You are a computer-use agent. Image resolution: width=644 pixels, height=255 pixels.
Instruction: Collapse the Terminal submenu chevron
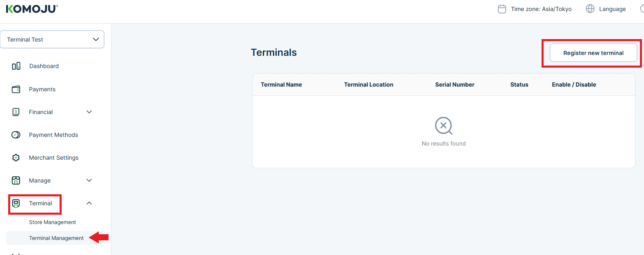coord(89,203)
